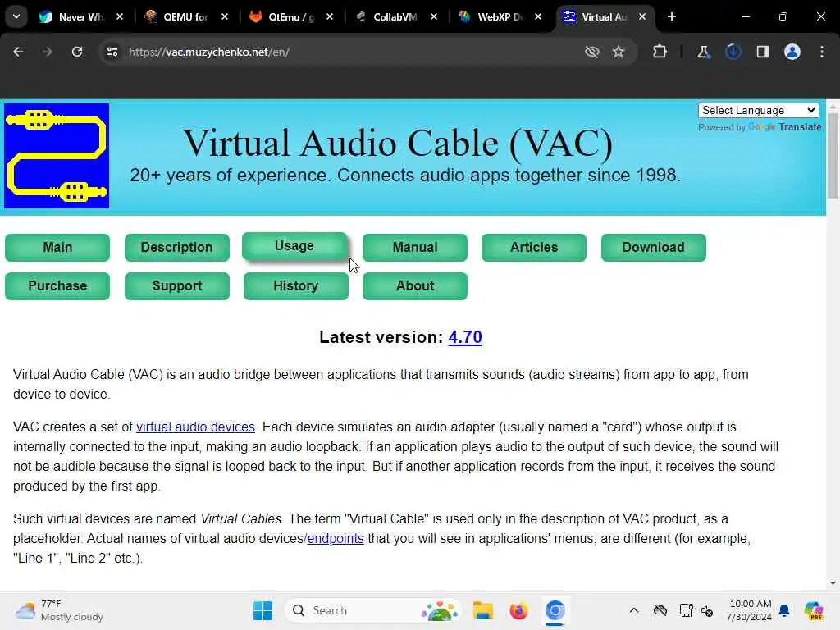
Task: Open Chrome three-dot menu
Action: pos(822,52)
